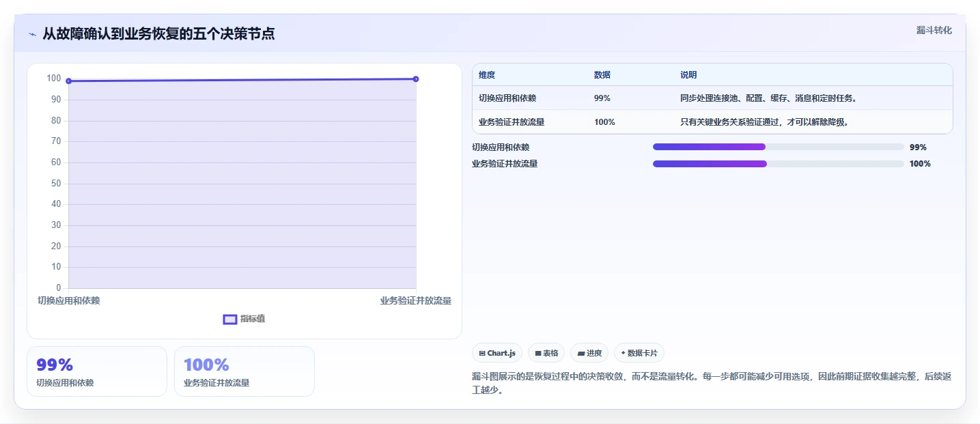The image size is (980, 424).
Task: Click the table cell 切换应用和依赖
Action: 507,98
